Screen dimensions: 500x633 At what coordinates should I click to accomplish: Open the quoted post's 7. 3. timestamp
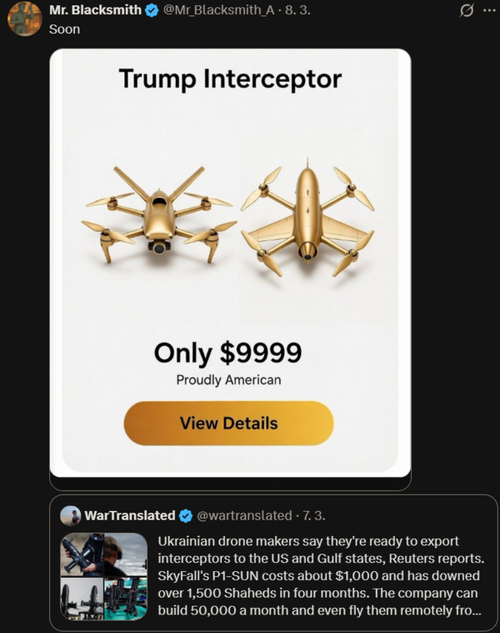tap(314, 516)
